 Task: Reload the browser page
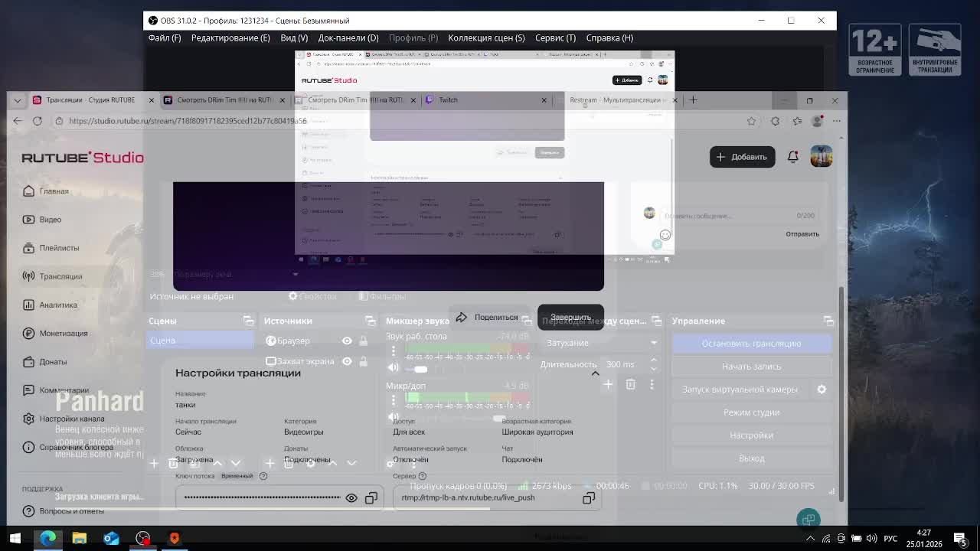(x=37, y=121)
